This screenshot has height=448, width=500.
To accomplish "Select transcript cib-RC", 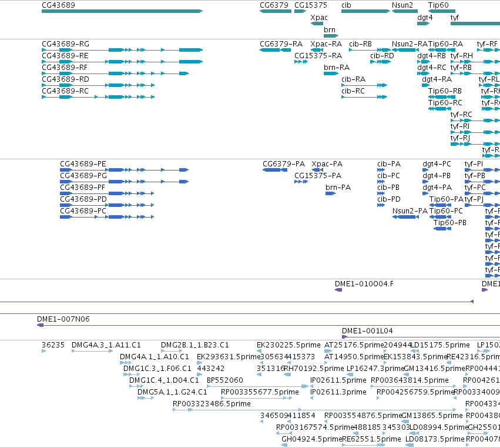I will pos(364,97).
